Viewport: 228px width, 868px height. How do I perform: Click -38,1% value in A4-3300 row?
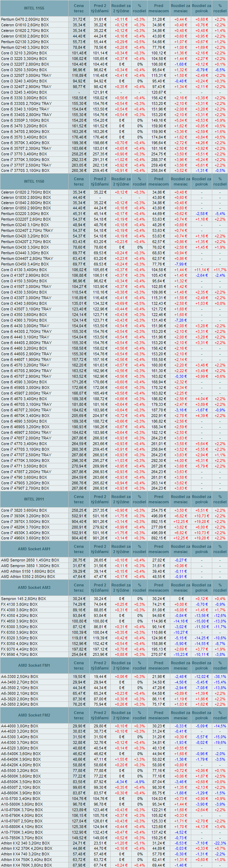pyautogui.click(x=220, y=677)
